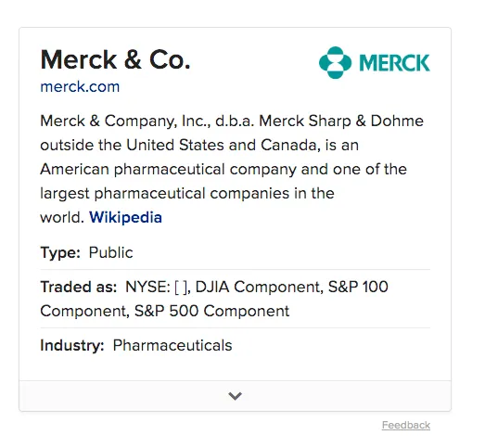Viewport: 498px width, 448px height.
Task: Send feedback via the Feedback link
Action: (x=406, y=425)
